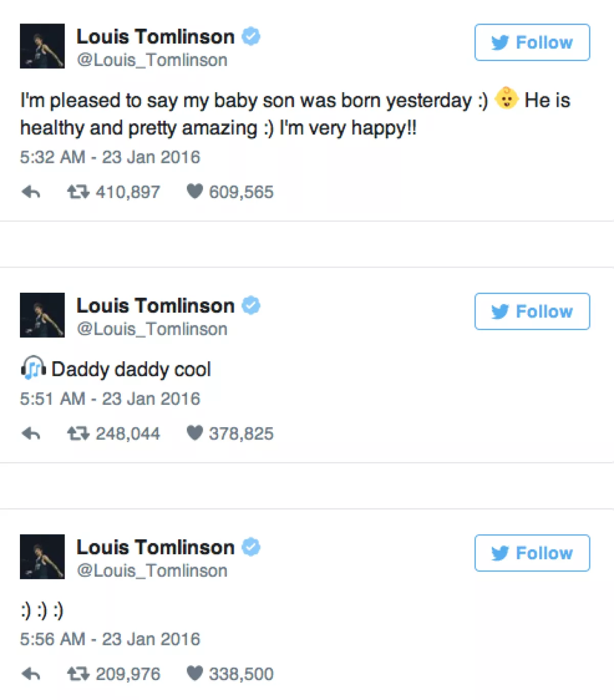This screenshot has width=614, height=700.
Task: Retweet the baby son announcement tweet
Action: pos(78,192)
